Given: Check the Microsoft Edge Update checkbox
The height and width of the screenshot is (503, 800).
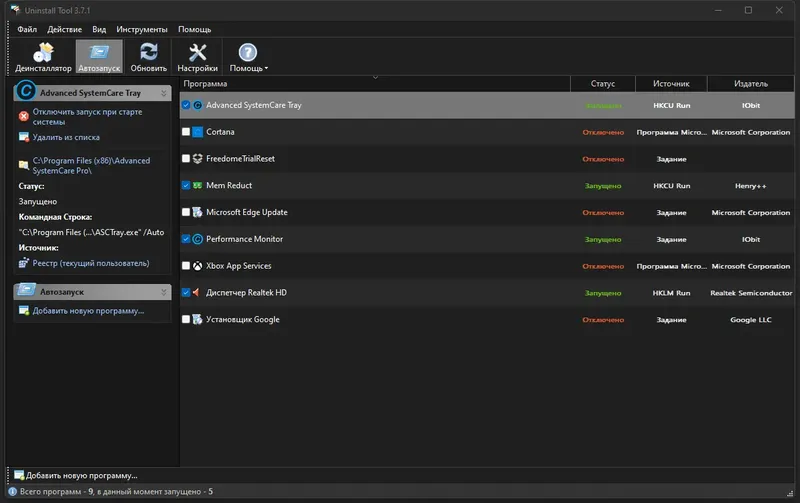Looking at the screenshot, I should click(186, 212).
